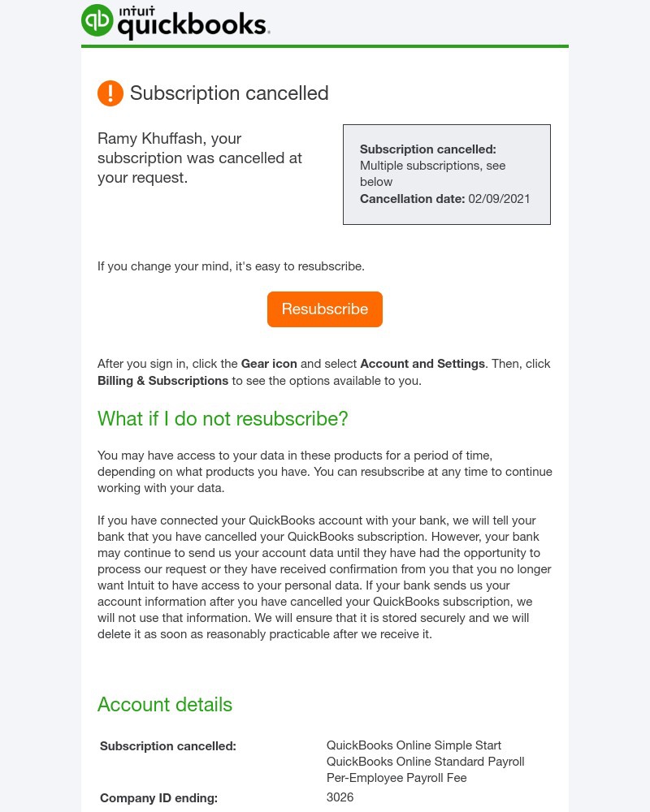This screenshot has width=650, height=812.
Task: Click the Resubscribe button
Action: 325,309
